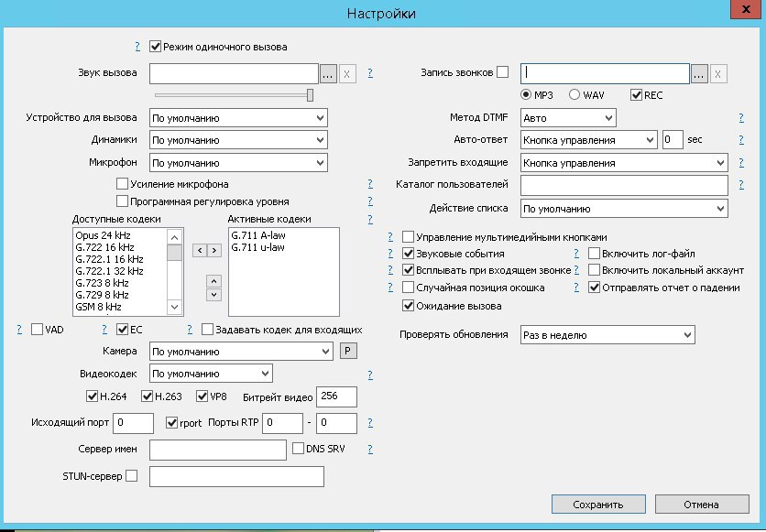Open Видеокодек dropdown
Screen dimensions: 766x532
click(211, 374)
